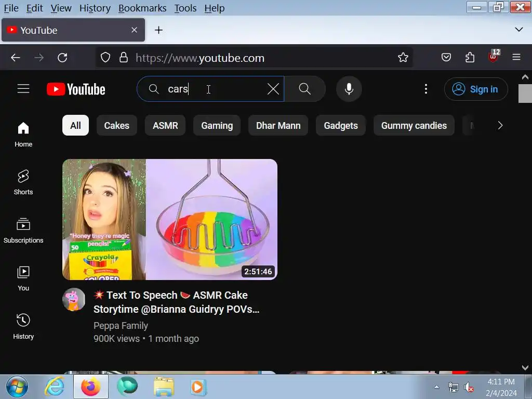Go to Home in the sidebar
This screenshot has width=532, height=399.
pyautogui.click(x=23, y=135)
